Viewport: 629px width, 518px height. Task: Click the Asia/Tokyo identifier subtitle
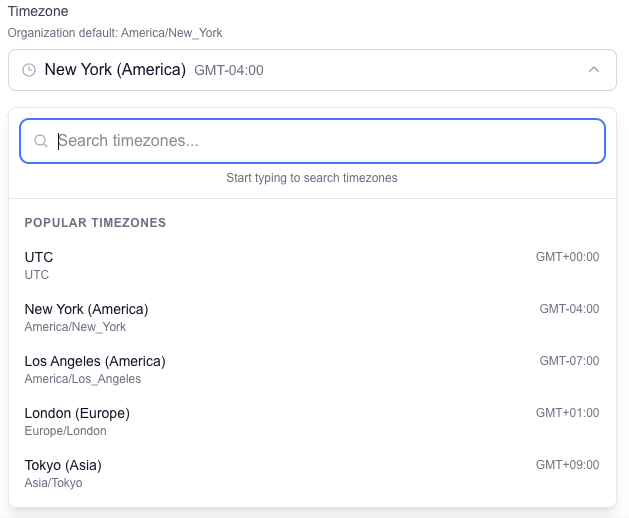[53, 483]
